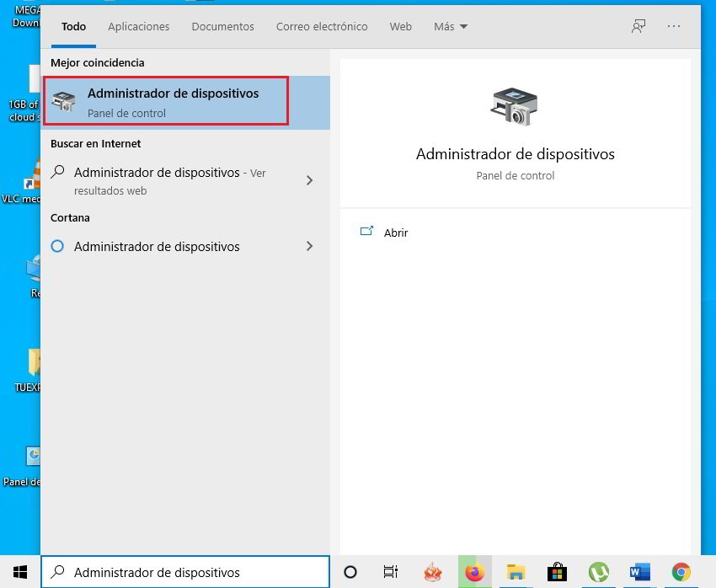Open Microsoft Word from the taskbar
This screenshot has height=588, width=716.
(640, 572)
